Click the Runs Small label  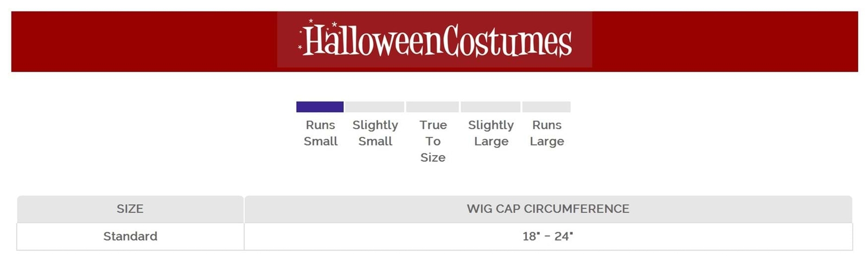tap(321, 133)
